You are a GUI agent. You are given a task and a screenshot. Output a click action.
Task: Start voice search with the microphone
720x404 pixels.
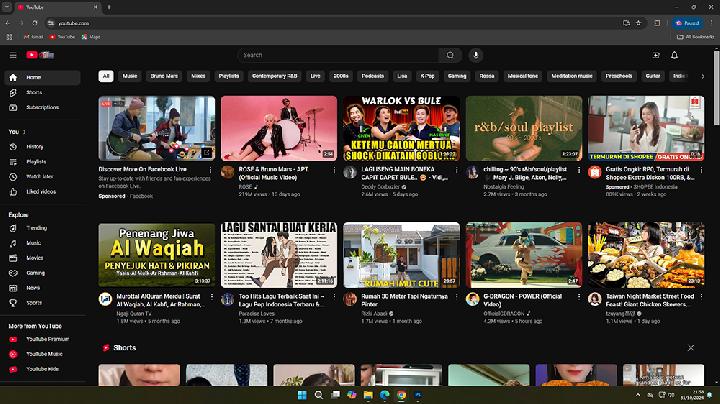(475, 55)
